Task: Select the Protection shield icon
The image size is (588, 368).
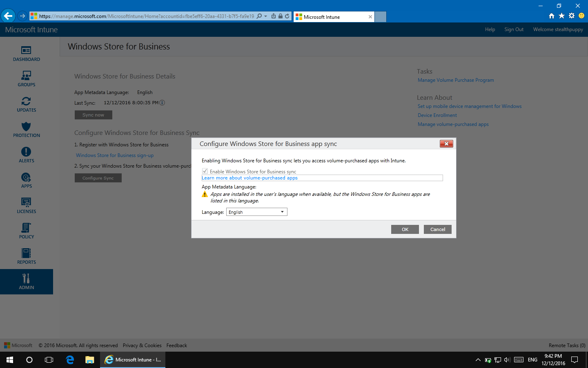Action: 26,126
